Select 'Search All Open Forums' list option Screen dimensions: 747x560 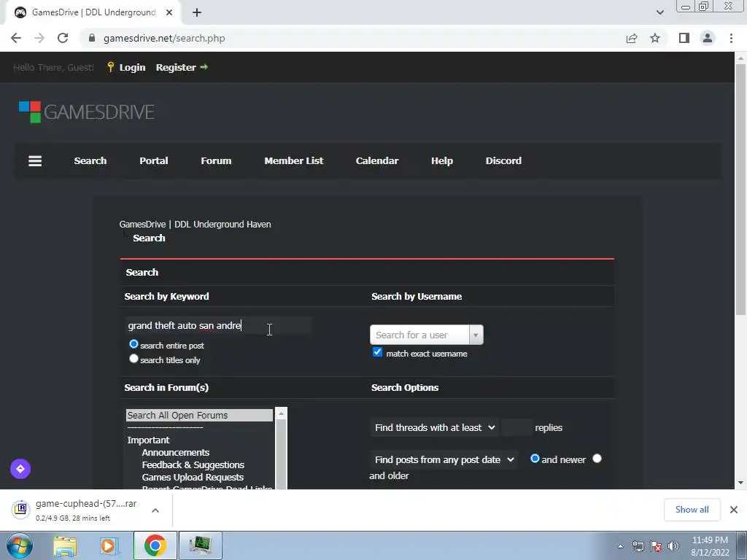199,415
